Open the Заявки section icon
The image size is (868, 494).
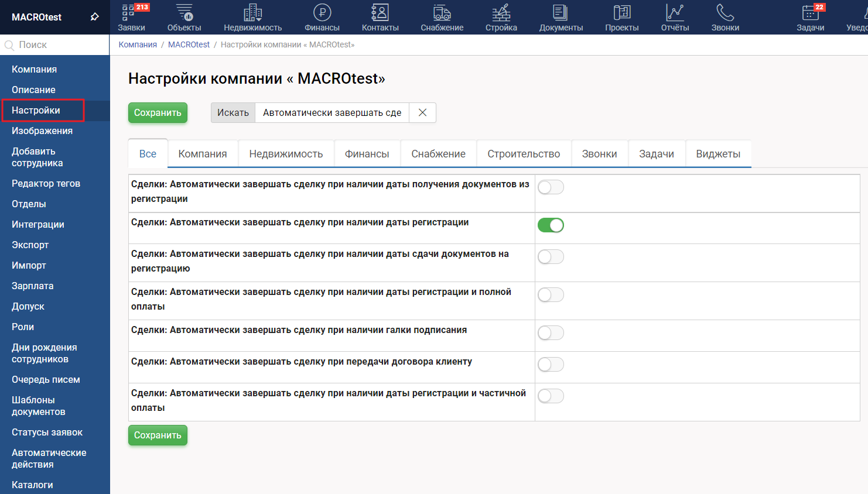(x=128, y=12)
